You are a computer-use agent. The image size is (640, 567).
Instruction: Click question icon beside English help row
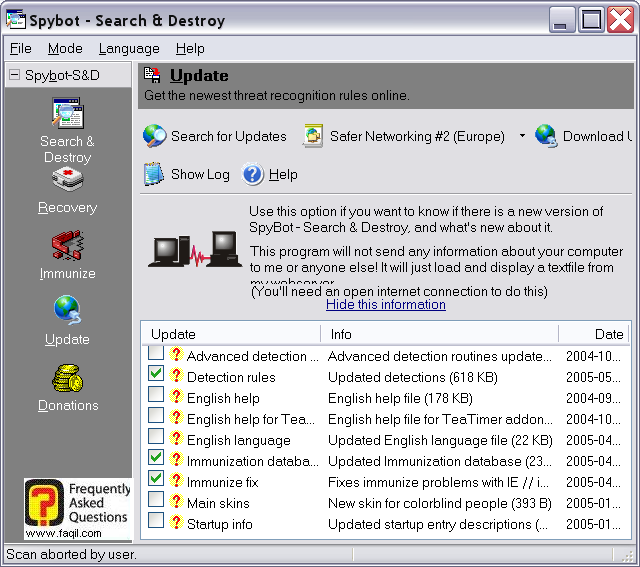pos(176,396)
